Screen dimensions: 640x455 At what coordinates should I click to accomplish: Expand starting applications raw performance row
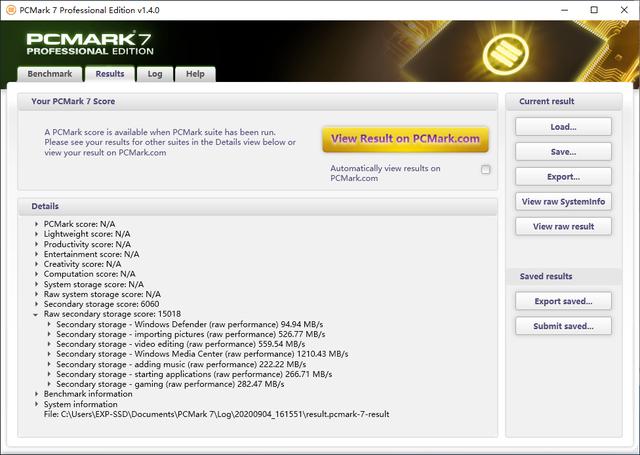[x=49, y=374]
